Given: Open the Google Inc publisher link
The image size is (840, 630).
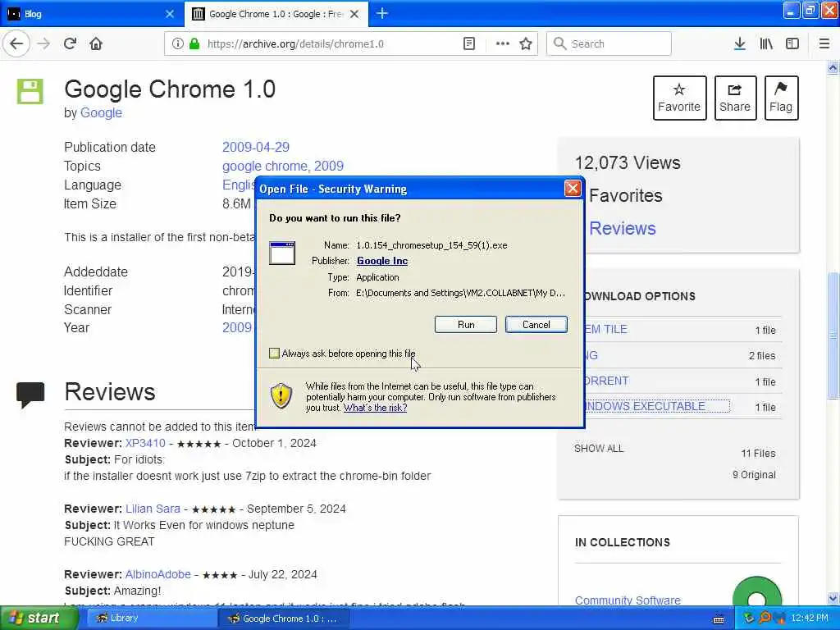Looking at the screenshot, I should pyautogui.click(x=382, y=261).
